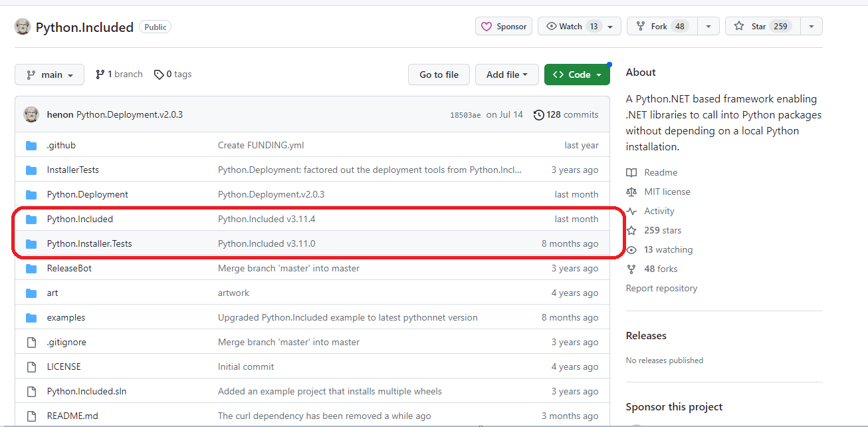Click the file icon for LICENSE
This screenshot has height=427, width=868.
(31, 367)
